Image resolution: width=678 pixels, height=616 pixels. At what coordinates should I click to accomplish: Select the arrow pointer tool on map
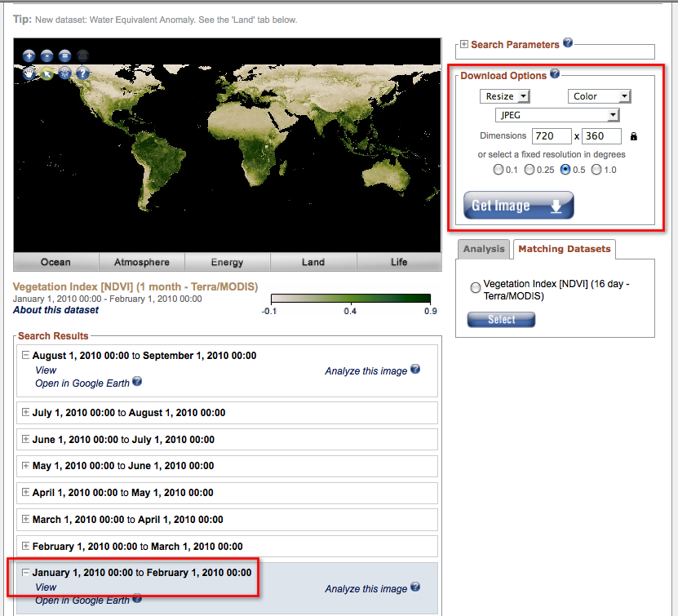tap(47, 73)
